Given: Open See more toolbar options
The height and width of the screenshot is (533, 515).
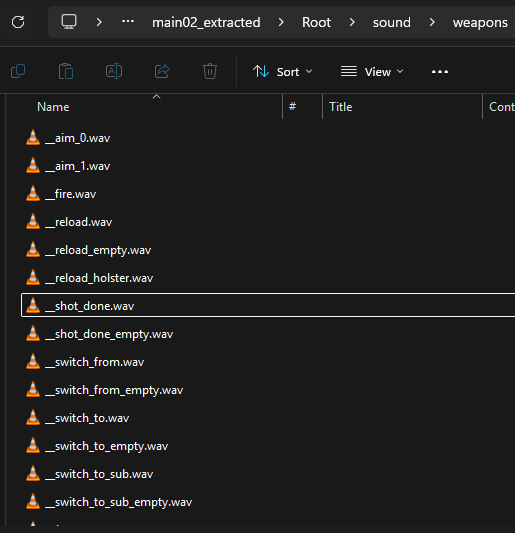Looking at the screenshot, I should pos(440,72).
